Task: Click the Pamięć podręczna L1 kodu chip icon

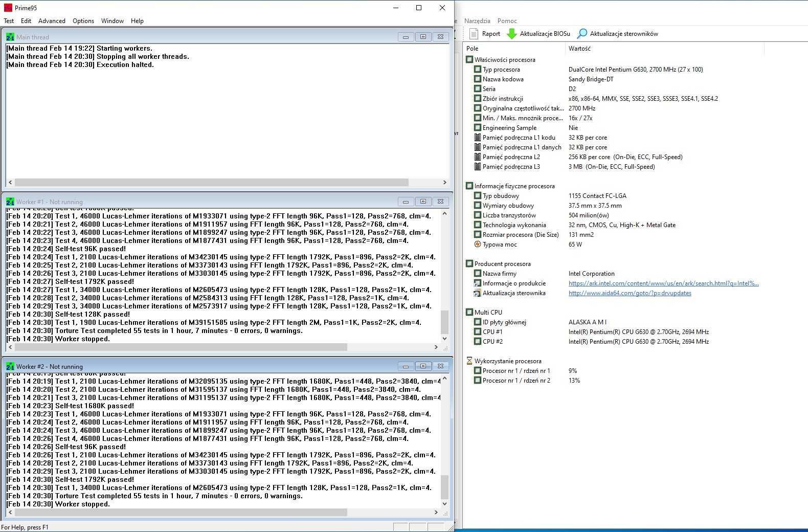Action: pyautogui.click(x=477, y=137)
